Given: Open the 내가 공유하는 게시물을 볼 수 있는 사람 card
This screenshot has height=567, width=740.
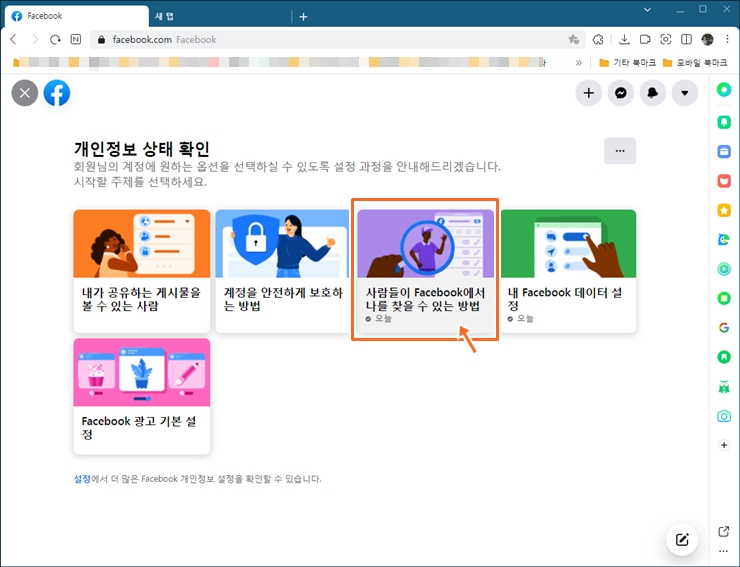Looking at the screenshot, I should [x=142, y=271].
